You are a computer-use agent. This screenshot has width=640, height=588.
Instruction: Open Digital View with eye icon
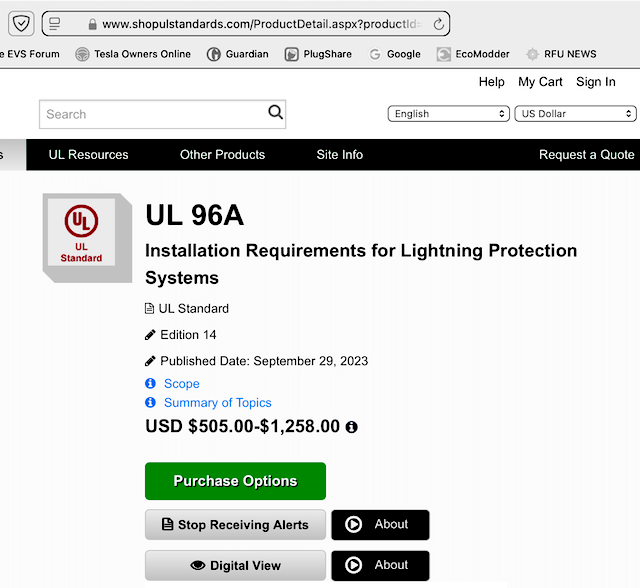click(x=236, y=566)
